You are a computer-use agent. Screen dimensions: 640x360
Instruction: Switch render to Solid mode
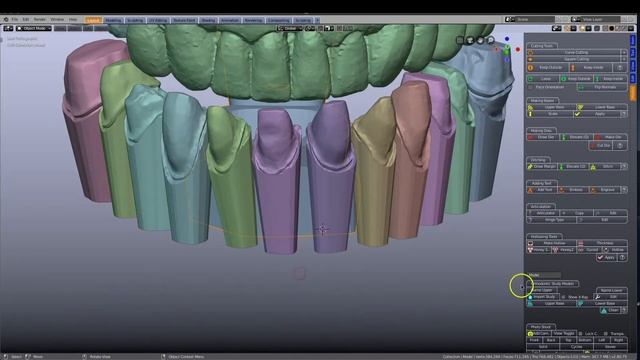coord(543,347)
